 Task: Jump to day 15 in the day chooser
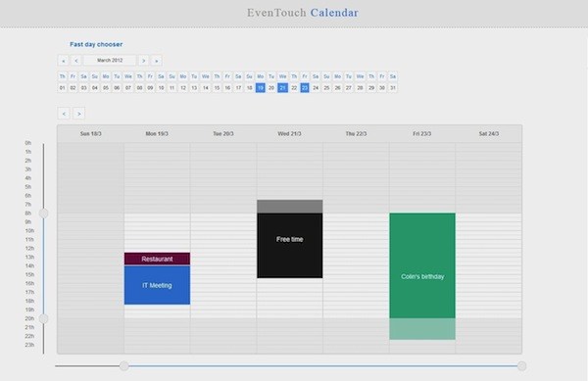(x=217, y=88)
